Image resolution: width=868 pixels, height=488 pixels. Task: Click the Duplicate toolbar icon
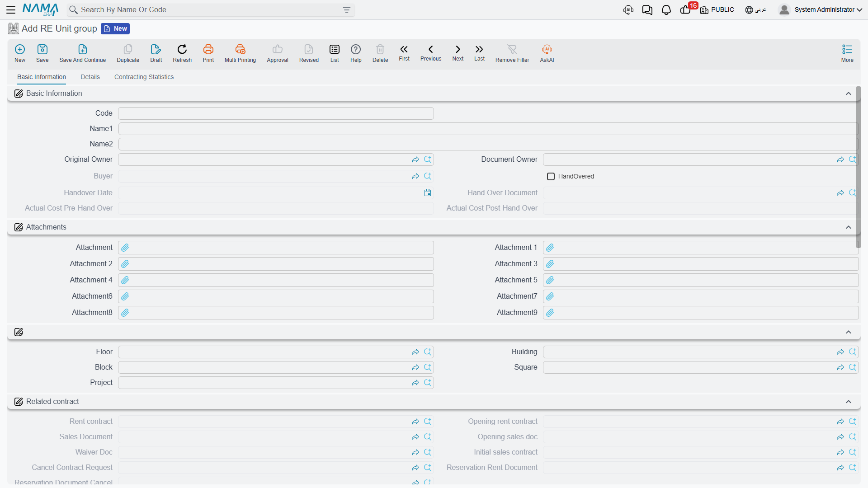128,53
